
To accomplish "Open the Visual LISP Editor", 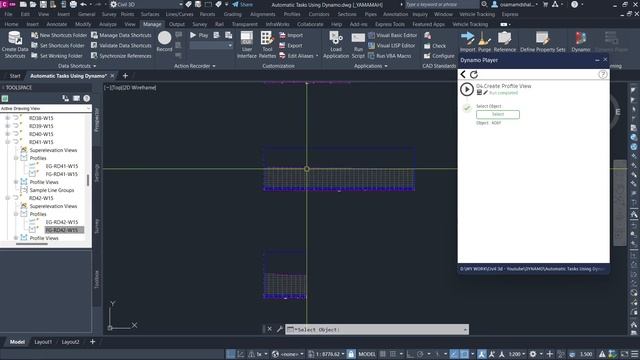I will click(392, 45).
